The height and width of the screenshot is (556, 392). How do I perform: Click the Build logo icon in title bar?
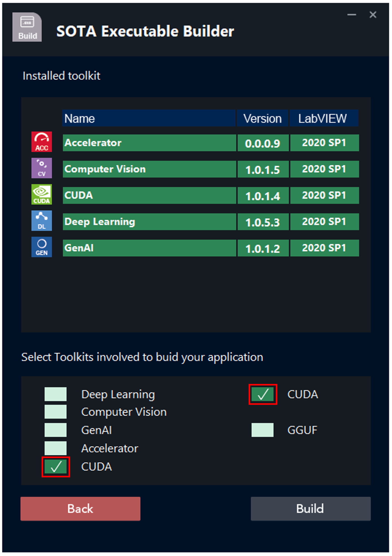(x=27, y=27)
